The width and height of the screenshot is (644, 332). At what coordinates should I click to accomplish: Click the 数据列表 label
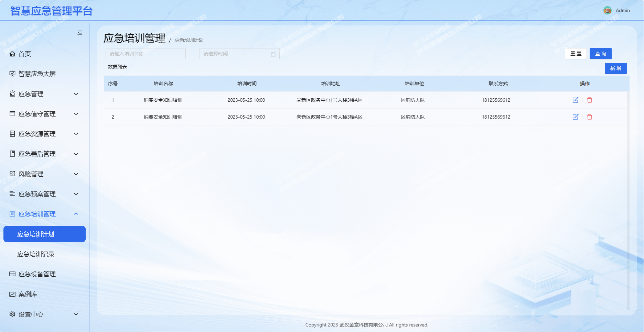point(117,67)
